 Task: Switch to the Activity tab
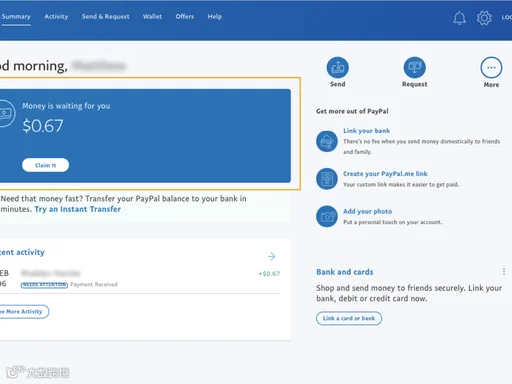[56, 17]
